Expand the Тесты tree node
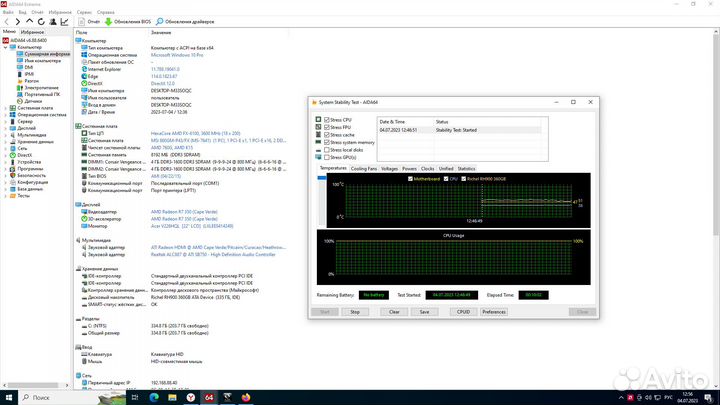Image resolution: width=720 pixels, height=405 pixels. point(6,196)
